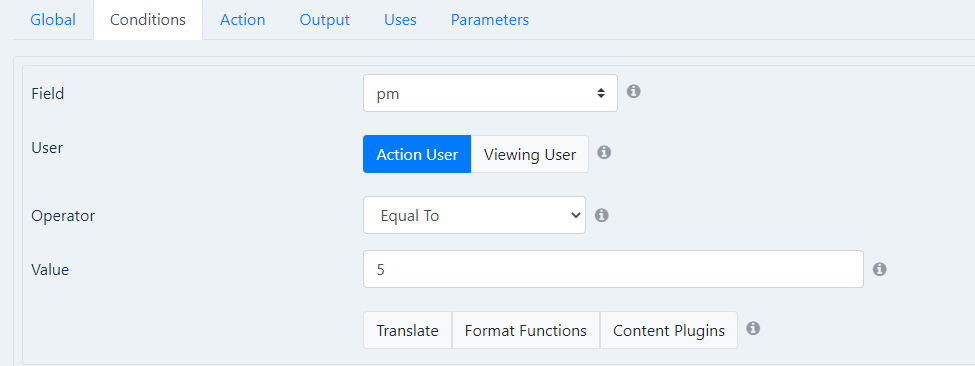
Task: Click the Format Functions button
Action: pos(525,330)
